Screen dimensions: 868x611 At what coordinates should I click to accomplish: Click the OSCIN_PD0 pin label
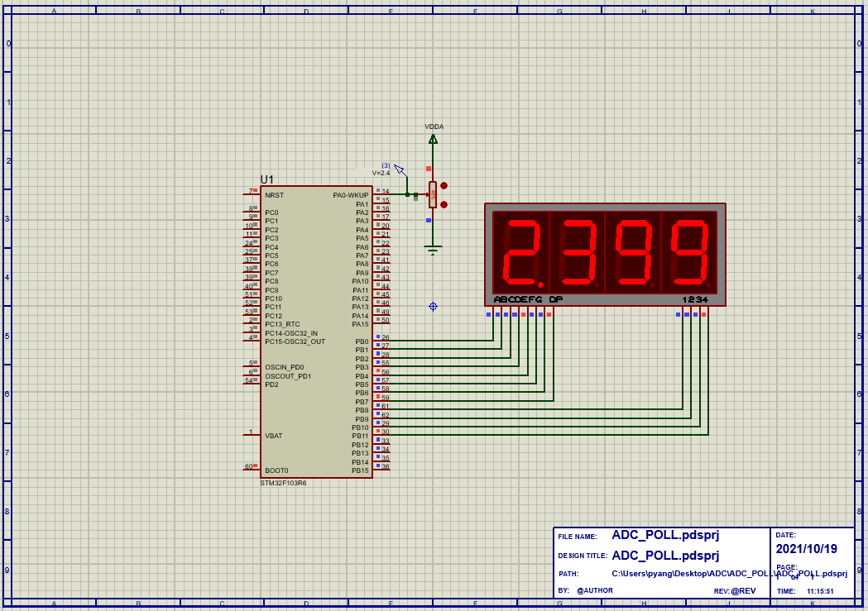pos(284,367)
